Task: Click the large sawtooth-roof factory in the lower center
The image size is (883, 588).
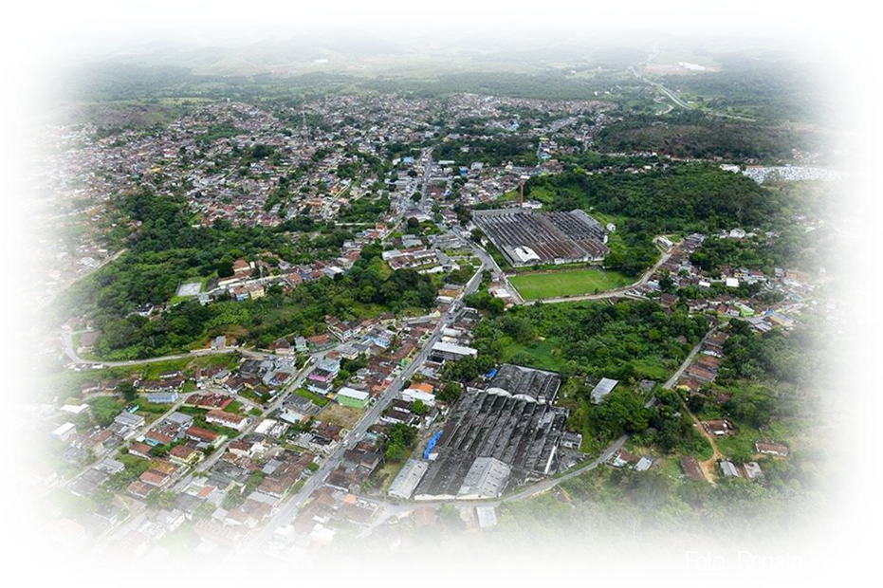Action: point(493,436)
